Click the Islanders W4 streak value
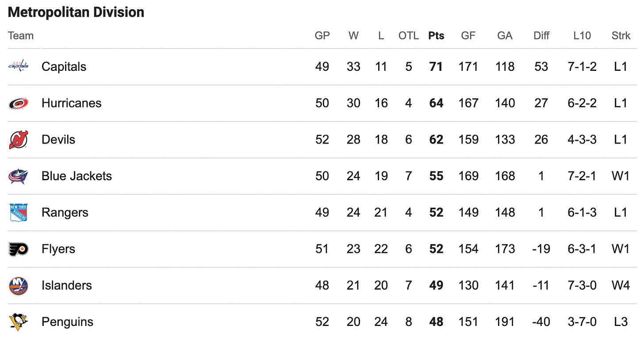 coord(621,285)
